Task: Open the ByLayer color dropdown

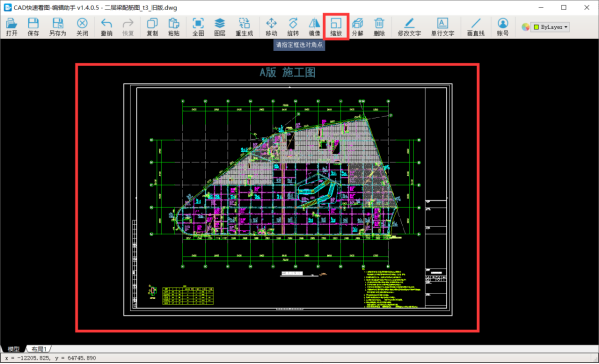Action: tap(551, 27)
